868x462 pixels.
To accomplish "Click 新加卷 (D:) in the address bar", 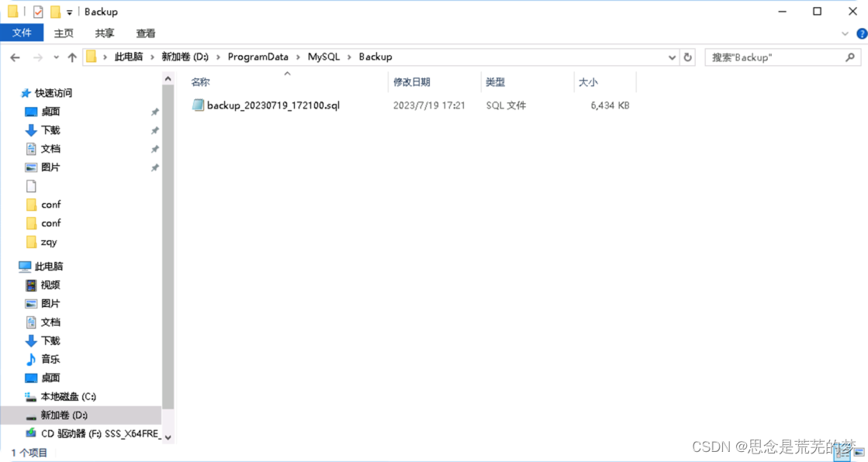I will [185, 57].
